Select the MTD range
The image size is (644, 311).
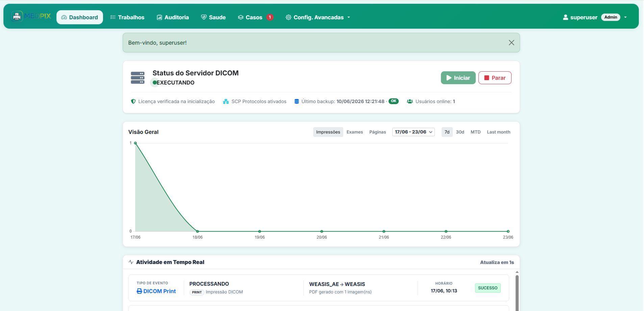click(475, 132)
